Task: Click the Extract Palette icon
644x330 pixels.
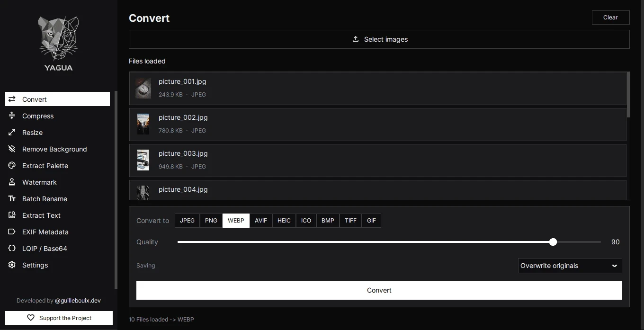Action: (x=12, y=166)
